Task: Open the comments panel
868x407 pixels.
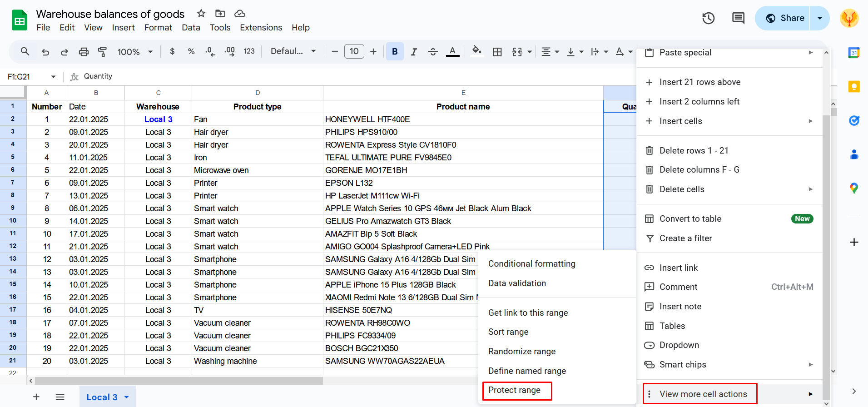Action: 738,18
